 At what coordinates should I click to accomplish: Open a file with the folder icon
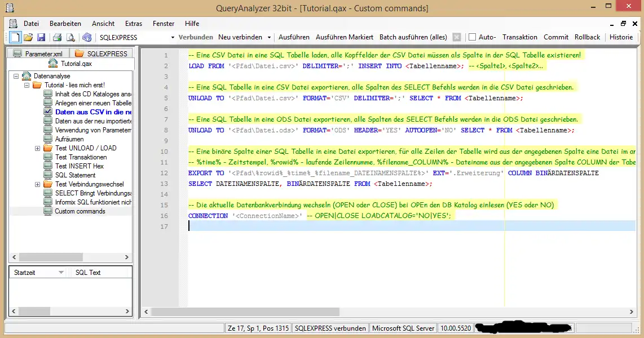[x=28, y=37]
